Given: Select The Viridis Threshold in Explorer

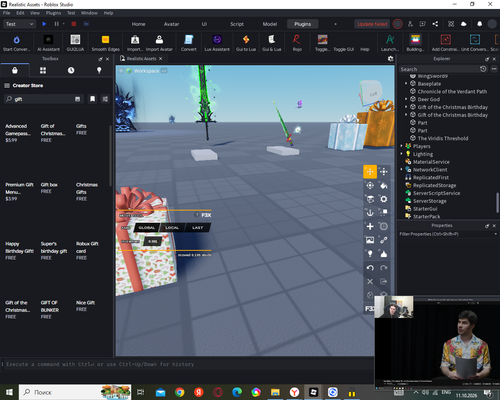Looking at the screenshot, I should (443, 138).
